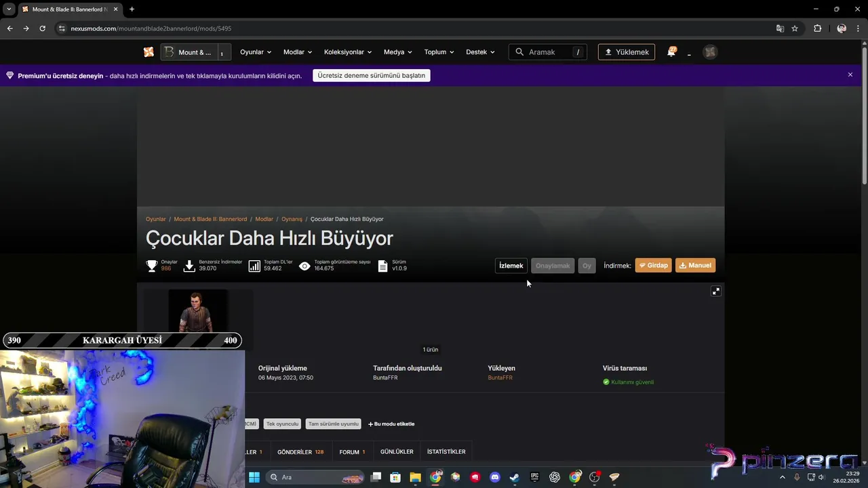The image size is (868, 488).
Task: Select the Mount & Blade II browser tab
Action: click(69, 9)
